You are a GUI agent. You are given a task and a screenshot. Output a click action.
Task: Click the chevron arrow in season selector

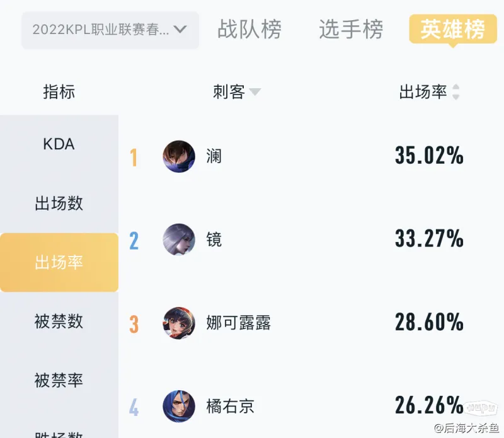180,30
